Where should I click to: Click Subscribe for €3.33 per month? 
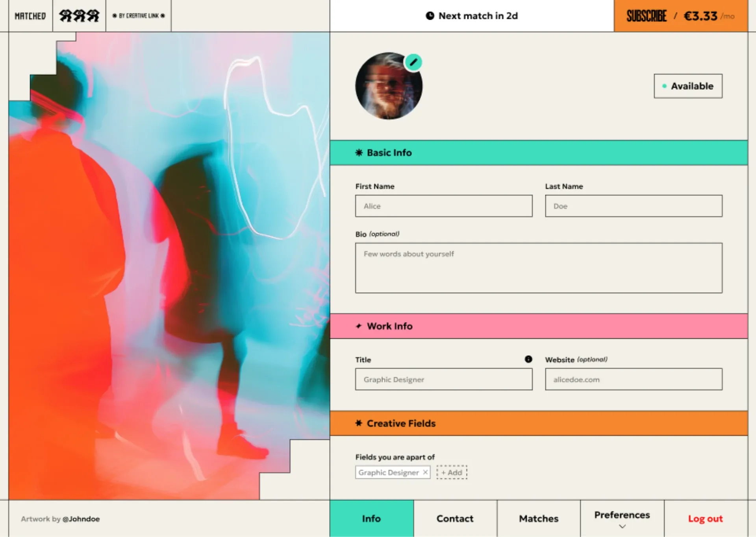(680, 16)
